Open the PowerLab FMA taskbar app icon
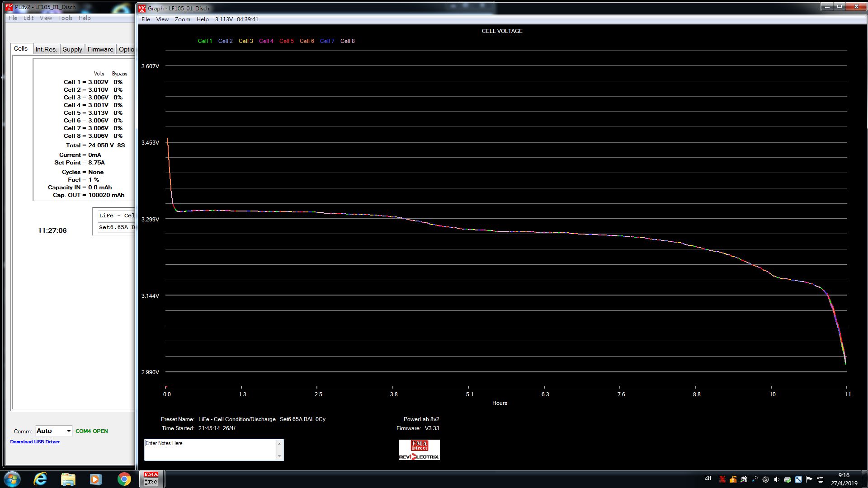868x488 pixels. click(151, 479)
